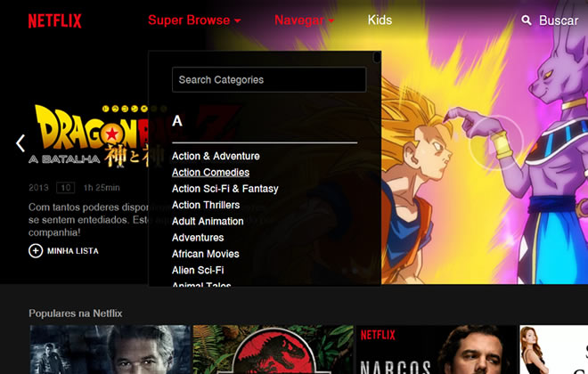The image size is (588, 374).
Task: Click the scrollbar handle in categories panel
Action: coord(377,57)
